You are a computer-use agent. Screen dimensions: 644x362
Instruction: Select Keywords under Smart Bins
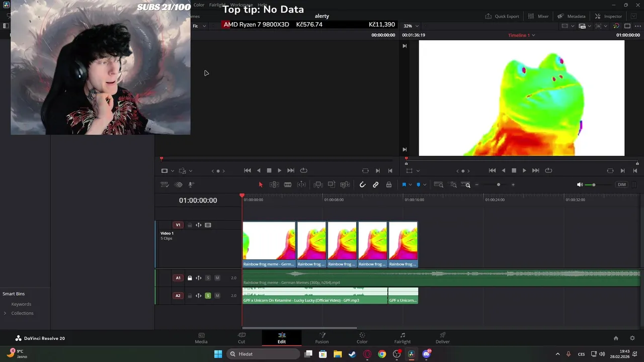tap(21, 304)
